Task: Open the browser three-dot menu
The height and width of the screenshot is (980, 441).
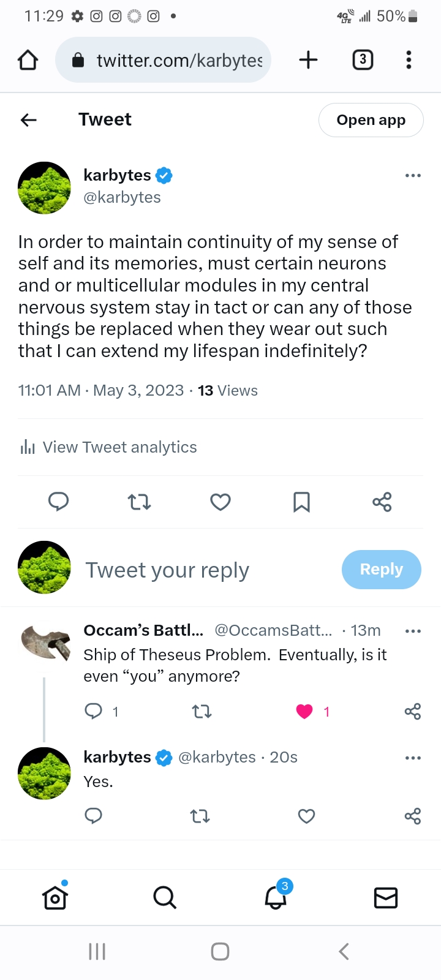Action: point(409,60)
